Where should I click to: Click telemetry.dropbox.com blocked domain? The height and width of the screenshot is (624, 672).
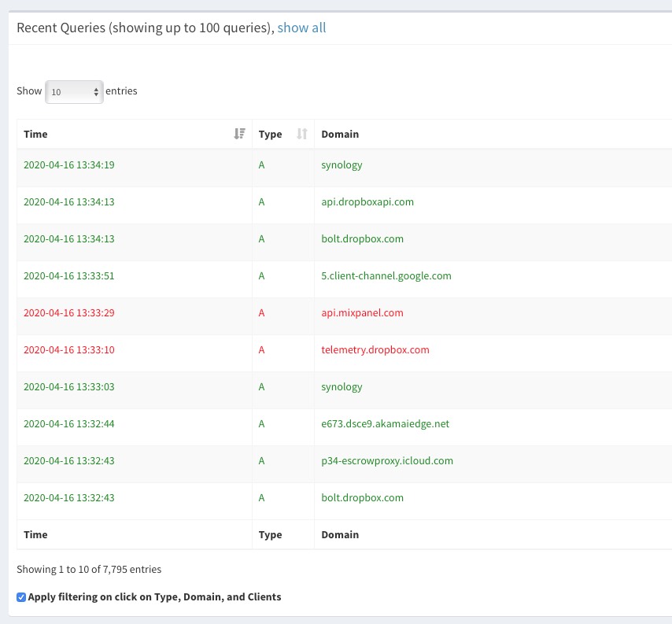(375, 349)
